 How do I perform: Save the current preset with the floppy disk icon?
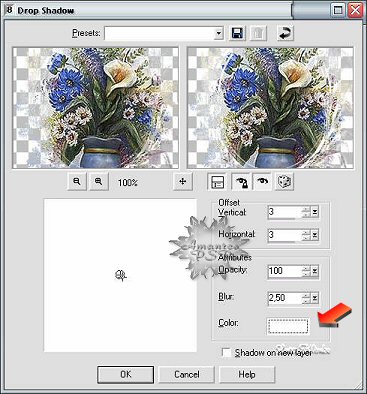click(237, 33)
